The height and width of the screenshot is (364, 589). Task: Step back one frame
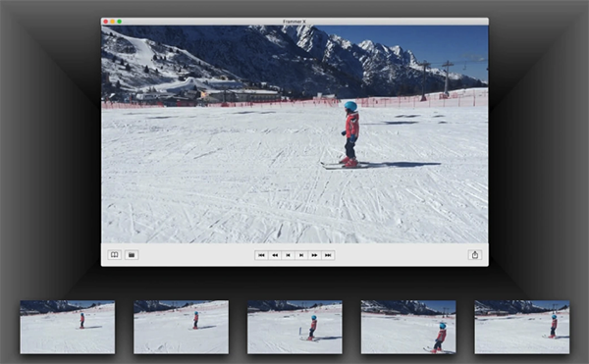288,255
